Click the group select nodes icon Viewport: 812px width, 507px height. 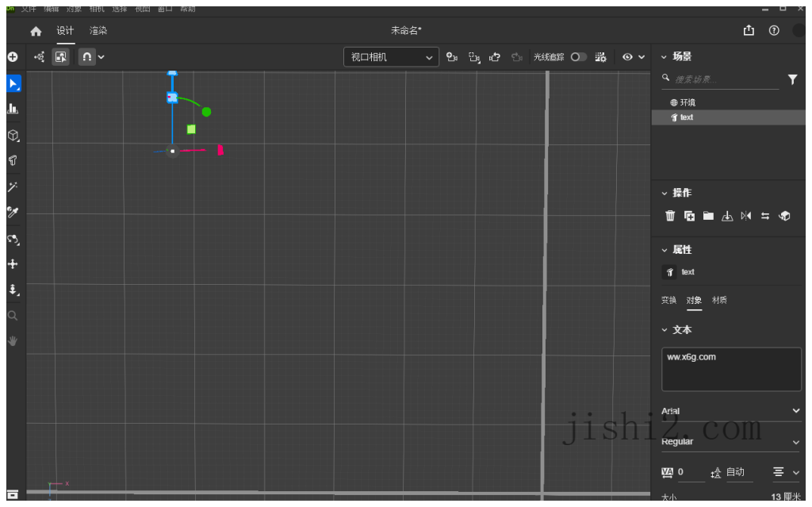[39, 57]
